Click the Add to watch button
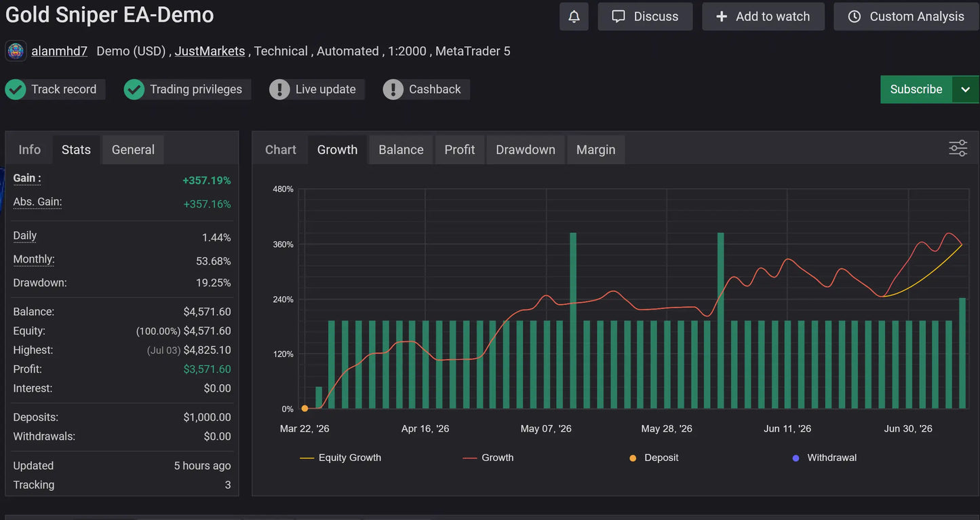 [x=763, y=16]
